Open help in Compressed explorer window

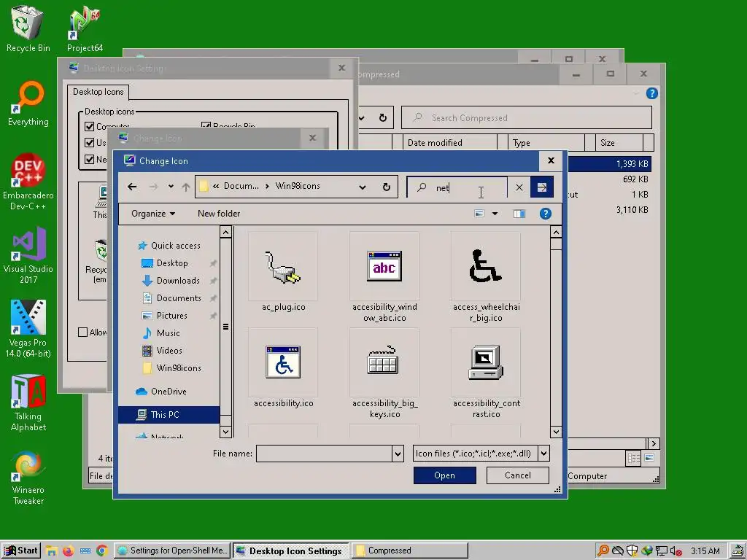[651, 93]
